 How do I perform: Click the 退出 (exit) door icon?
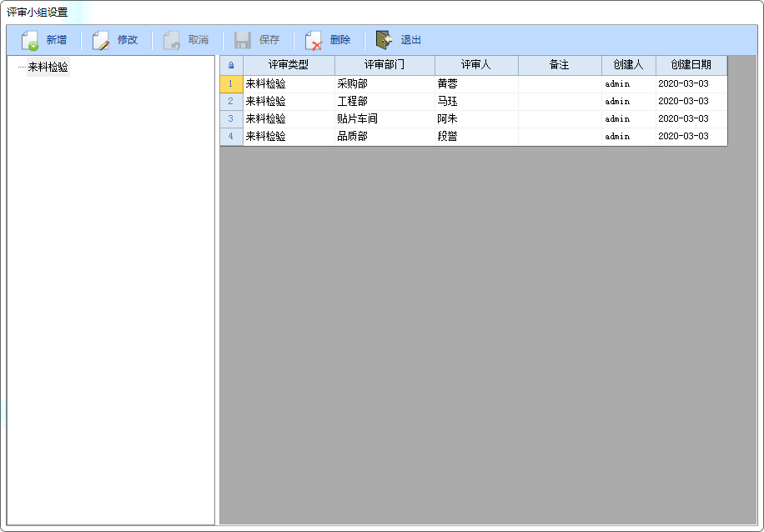pos(384,40)
